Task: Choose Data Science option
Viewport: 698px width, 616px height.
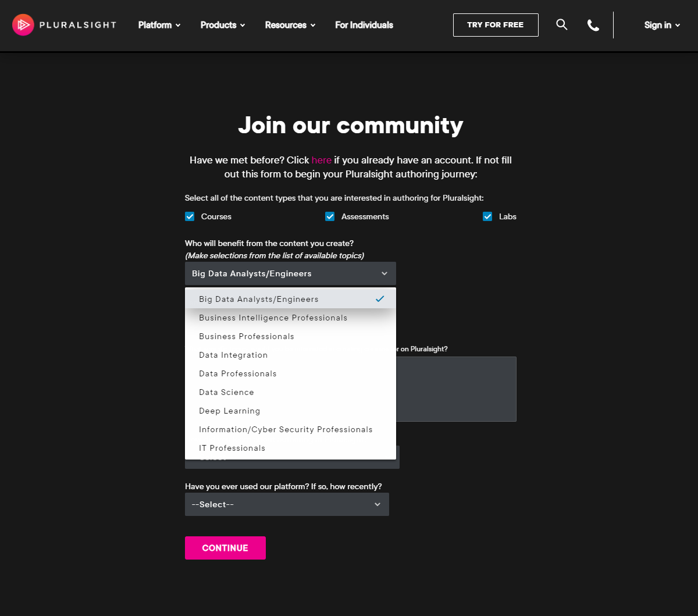Action: [290, 392]
